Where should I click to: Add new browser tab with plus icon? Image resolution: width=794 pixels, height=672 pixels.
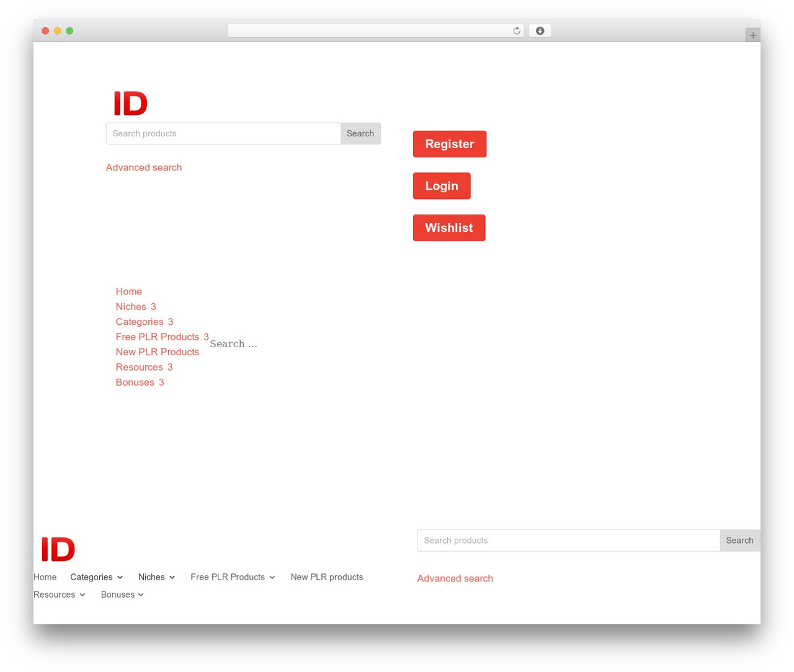[x=752, y=35]
